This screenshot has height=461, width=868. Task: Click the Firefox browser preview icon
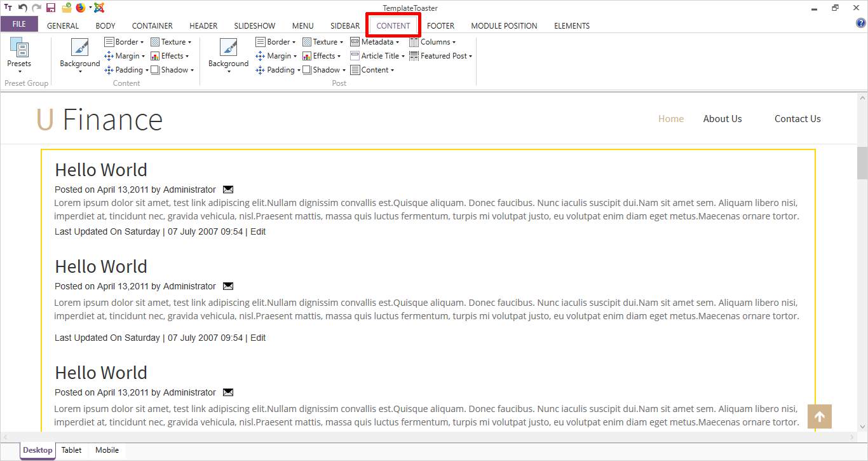pyautogui.click(x=81, y=8)
